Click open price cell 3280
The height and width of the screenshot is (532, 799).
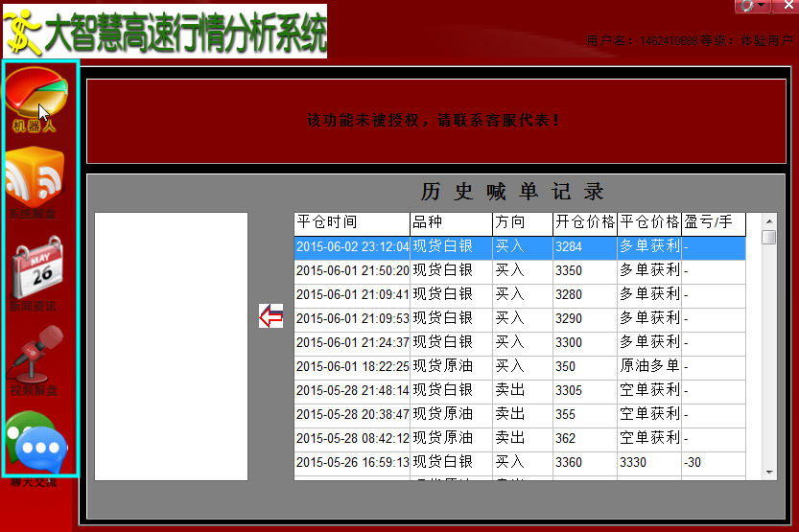pyautogui.click(x=585, y=295)
